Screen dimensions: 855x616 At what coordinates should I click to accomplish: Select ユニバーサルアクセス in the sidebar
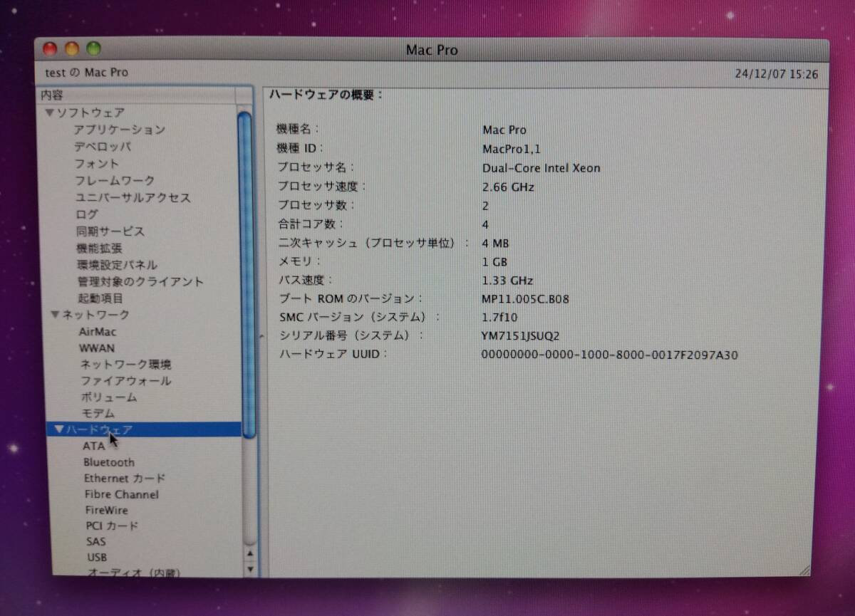(x=133, y=198)
